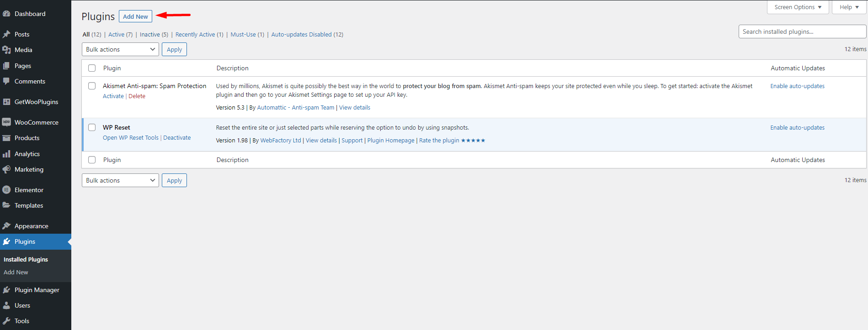Click the Posts pushpin icon

point(6,34)
